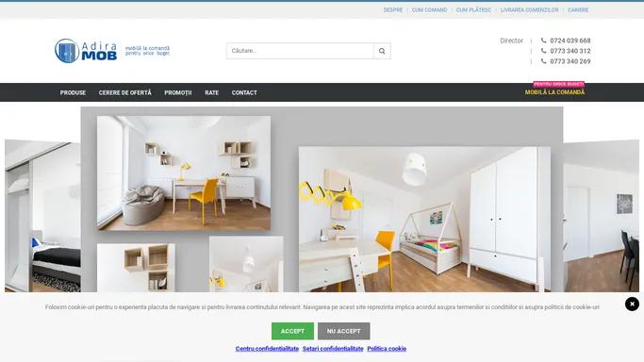
Task: Open the Rate menu item
Action: click(x=211, y=92)
